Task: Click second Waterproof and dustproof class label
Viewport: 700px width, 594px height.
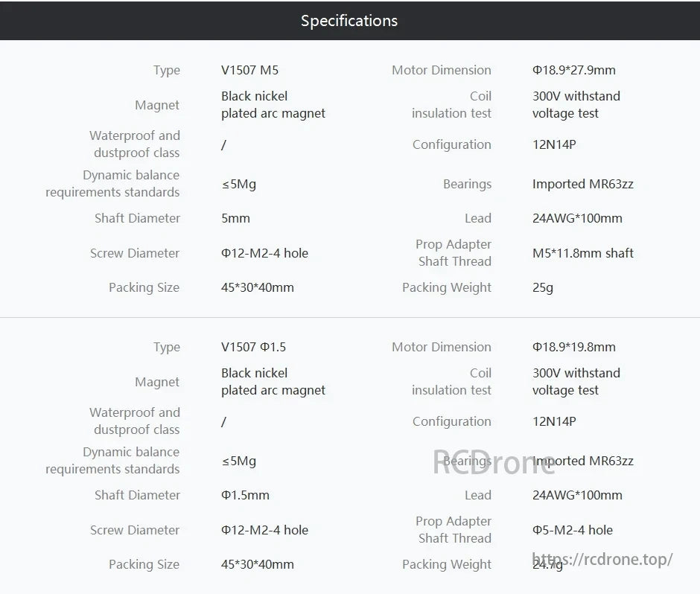Action: tap(135, 421)
